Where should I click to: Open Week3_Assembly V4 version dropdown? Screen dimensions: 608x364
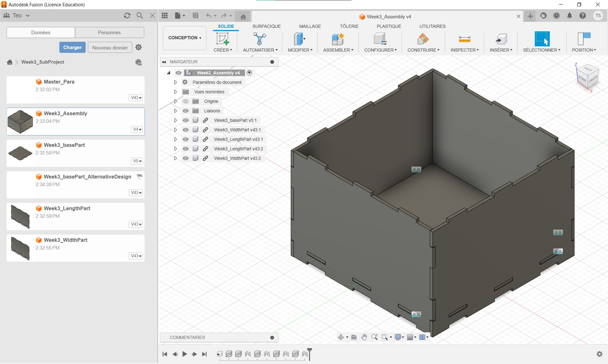(137, 129)
